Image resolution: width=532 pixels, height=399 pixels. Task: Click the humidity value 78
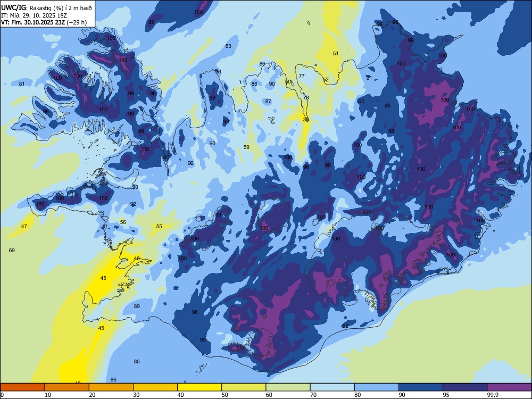click(x=306, y=98)
